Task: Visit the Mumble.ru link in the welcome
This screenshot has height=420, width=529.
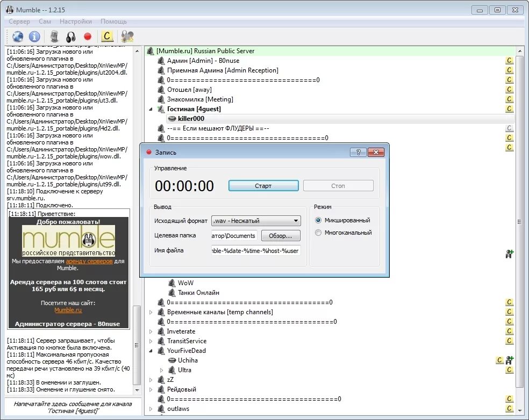Action: coord(68,310)
